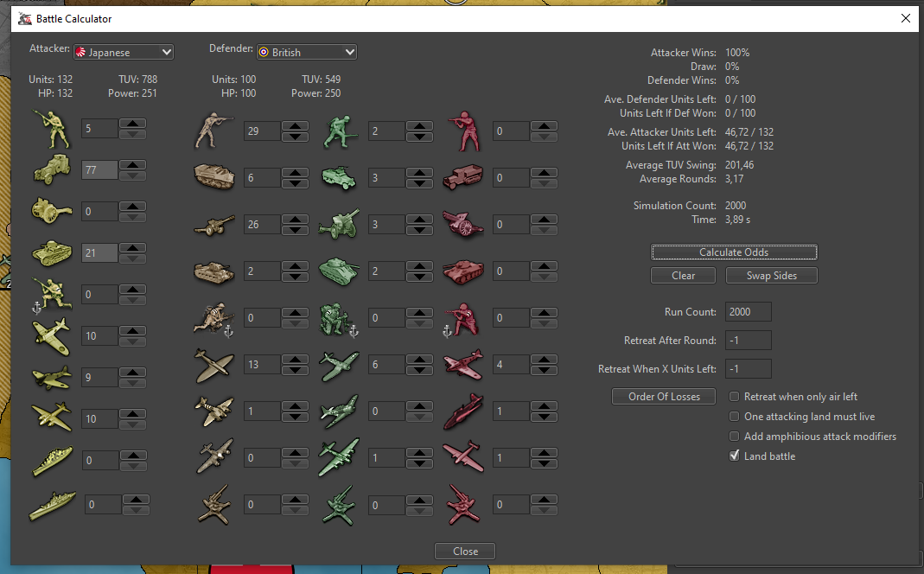
Task: Open the Order Of Losses dialog
Action: 664,397
